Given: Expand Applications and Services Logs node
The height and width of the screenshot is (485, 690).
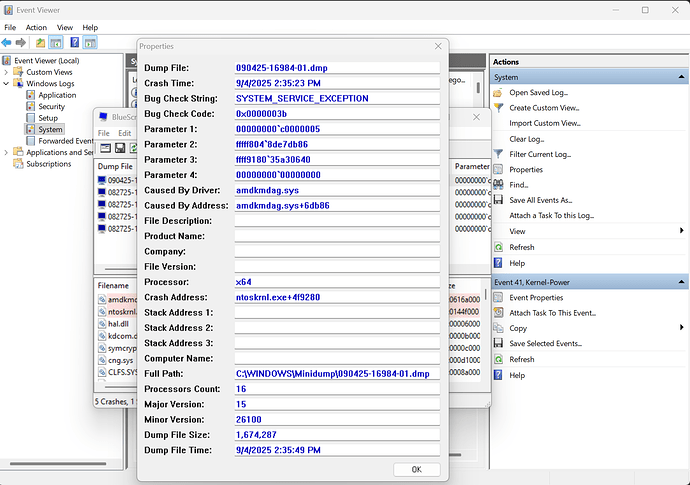Looking at the screenshot, I should [x=6, y=152].
